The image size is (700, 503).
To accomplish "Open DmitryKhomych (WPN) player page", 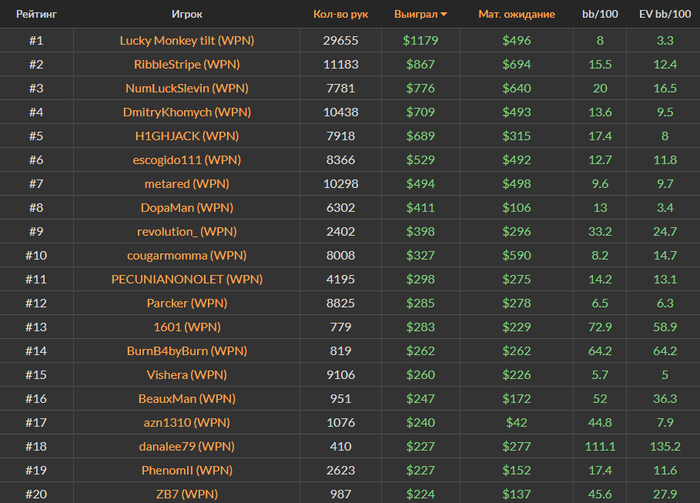I will click(187, 112).
